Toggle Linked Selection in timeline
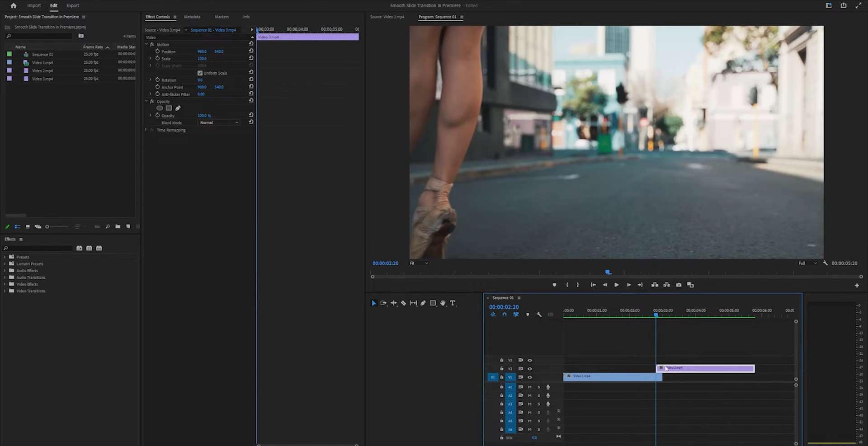The image size is (868, 446). [x=516, y=315]
